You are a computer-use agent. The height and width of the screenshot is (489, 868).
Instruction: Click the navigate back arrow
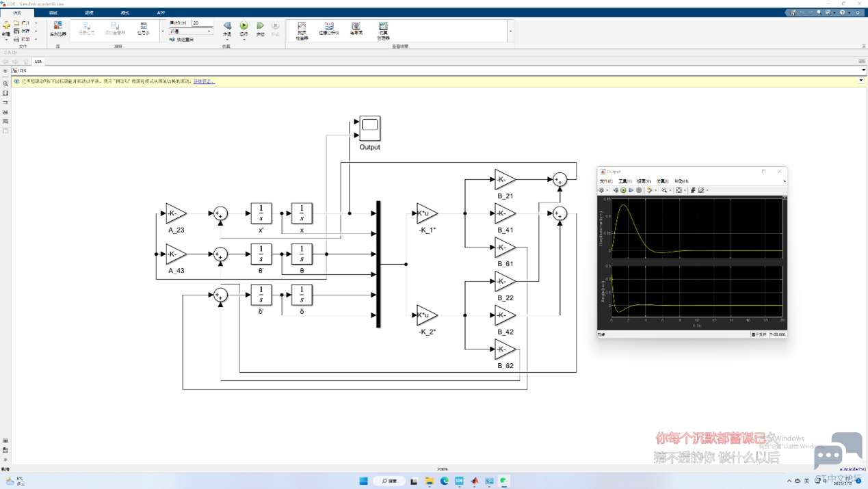pos(5,62)
